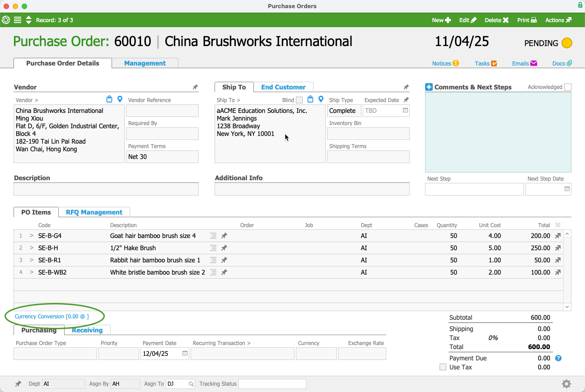This screenshot has width=585, height=392.
Task: Create a new purchase order record
Action: click(x=441, y=20)
